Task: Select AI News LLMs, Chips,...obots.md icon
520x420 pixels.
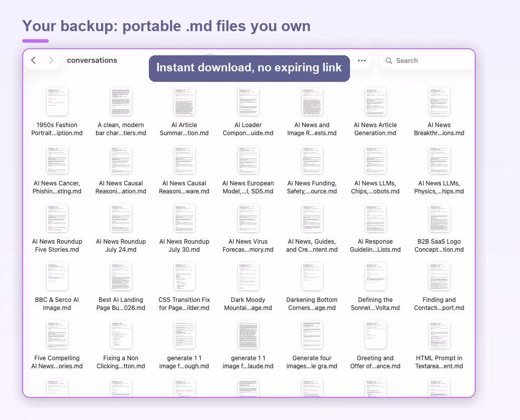Action: (375, 160)
